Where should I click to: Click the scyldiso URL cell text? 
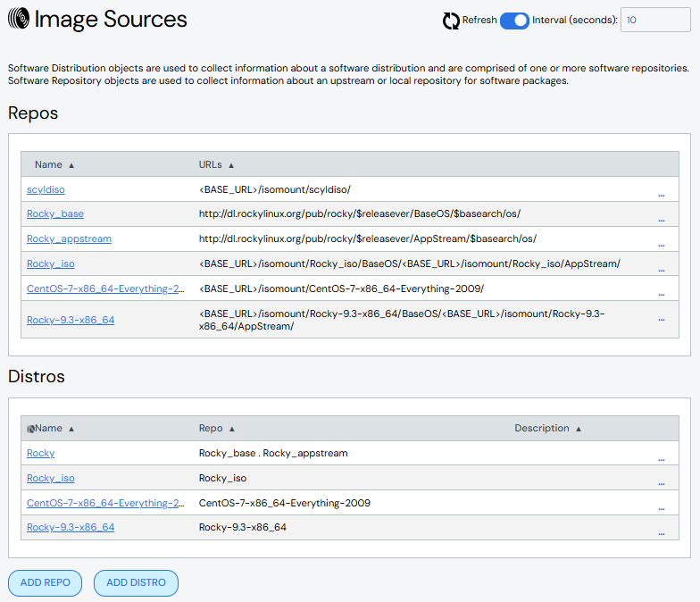pyautogui.click(x=275, y=189)
